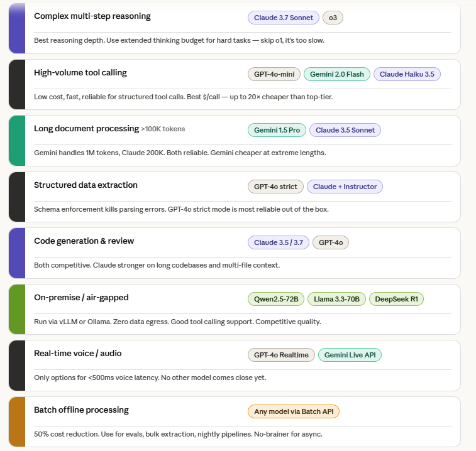Open the On-premise / air-gapped card title
This screenshot has width=476, height=451.
[x=80, y=298]
